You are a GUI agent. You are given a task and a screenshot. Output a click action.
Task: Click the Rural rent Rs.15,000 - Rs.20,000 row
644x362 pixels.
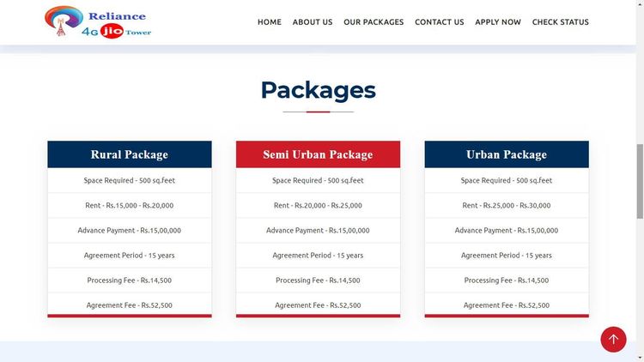[x=129, y=206]
